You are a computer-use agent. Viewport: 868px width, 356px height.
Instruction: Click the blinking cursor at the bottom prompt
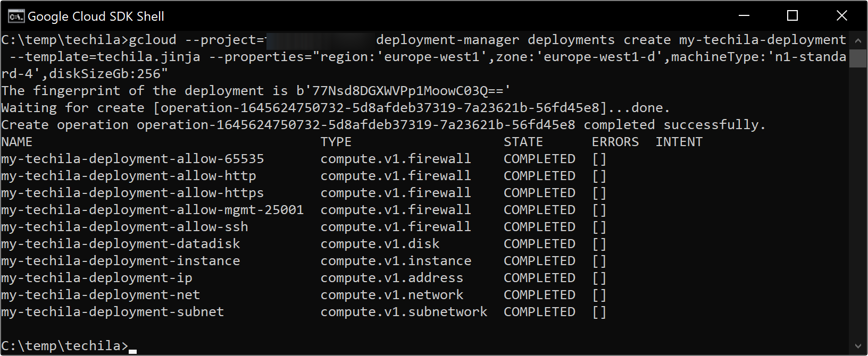pos(132,350)
